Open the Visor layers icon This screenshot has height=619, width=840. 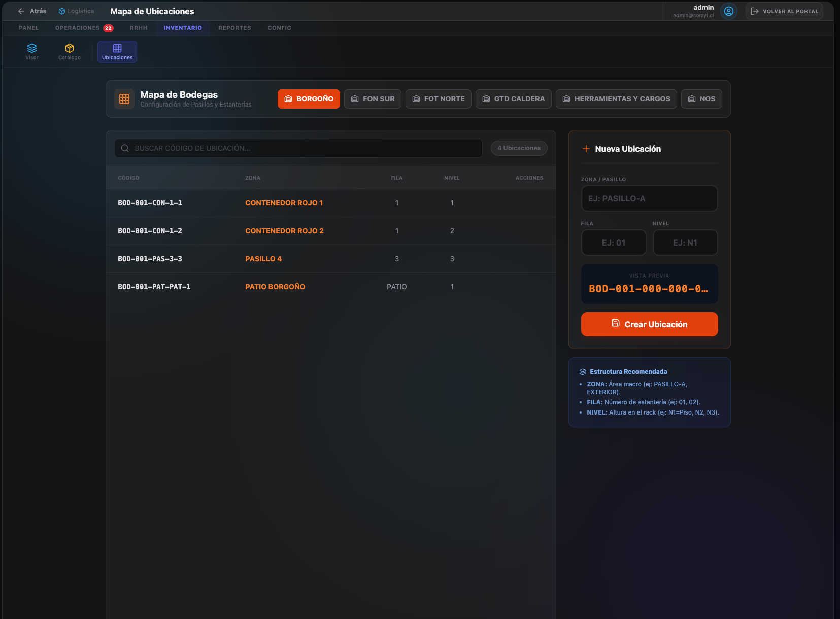click(x=32, y=48)
